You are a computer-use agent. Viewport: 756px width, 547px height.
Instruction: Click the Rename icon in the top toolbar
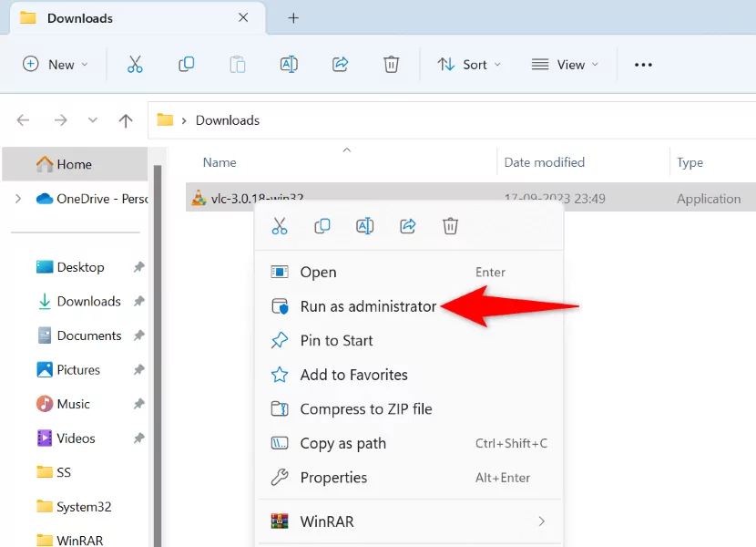pyautogui.click(x=289, y=64)
